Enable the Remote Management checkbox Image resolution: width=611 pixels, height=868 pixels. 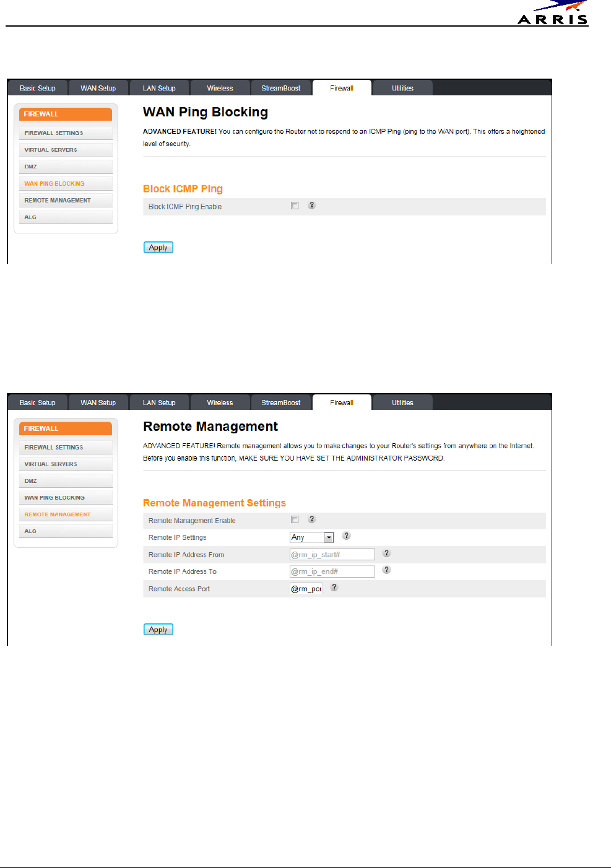click(295, 519)
